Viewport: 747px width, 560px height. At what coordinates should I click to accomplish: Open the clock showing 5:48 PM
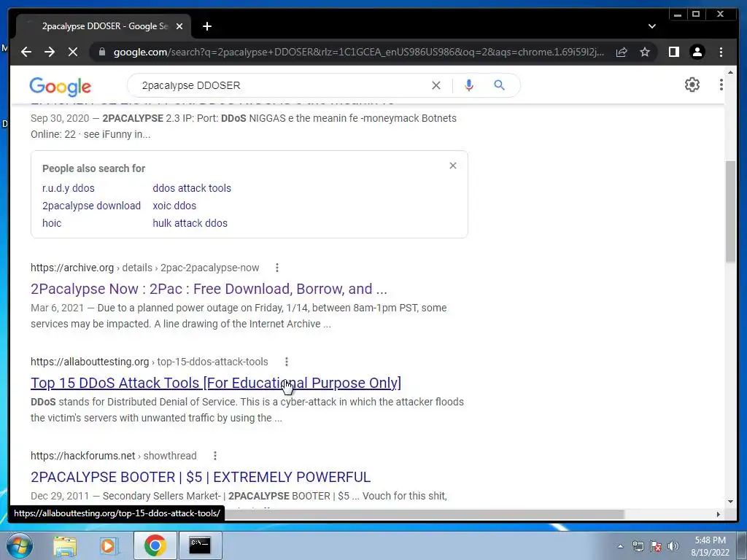click(x=710, y=546)
